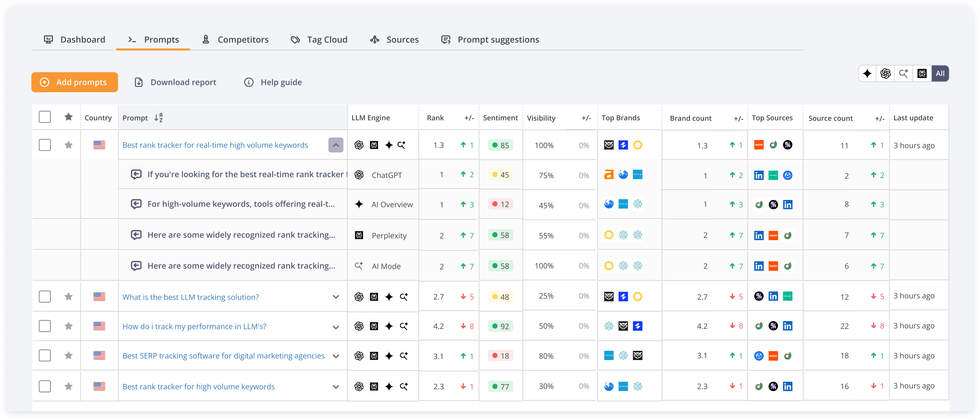Viewport: 980px width, 420px height.
Task: Click the Perplexity icon in the Perplexity sub-row
Action: tap(359, 235)
